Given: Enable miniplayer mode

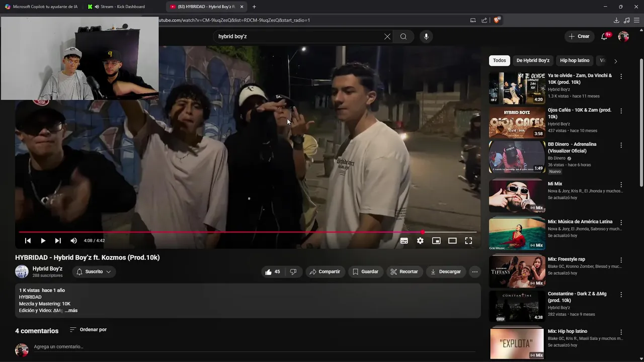Looking at the screenshot, I should (x=436, y=241).
